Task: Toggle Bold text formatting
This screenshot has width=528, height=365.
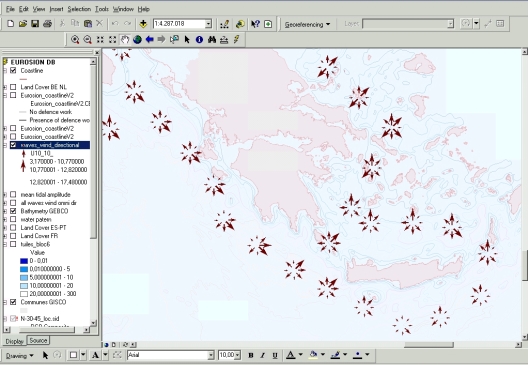Action: pos(251,355)
